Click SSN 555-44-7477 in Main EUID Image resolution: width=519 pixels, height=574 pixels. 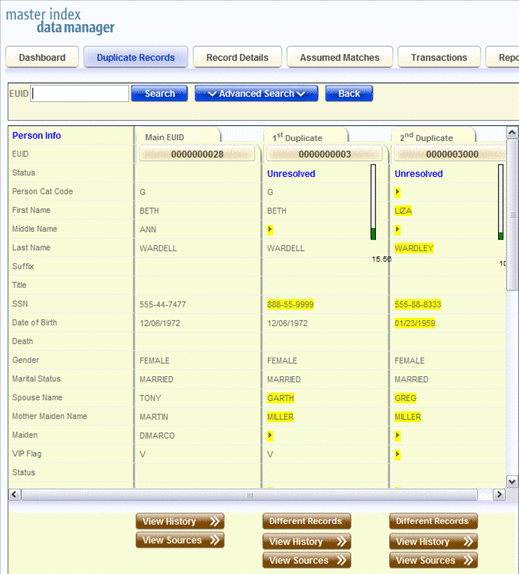[x=163, y=305]
